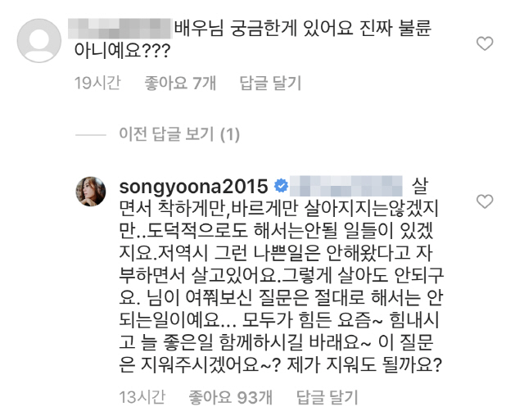
Task: Like the comment asking about 불륜
Action: point(485,43)
